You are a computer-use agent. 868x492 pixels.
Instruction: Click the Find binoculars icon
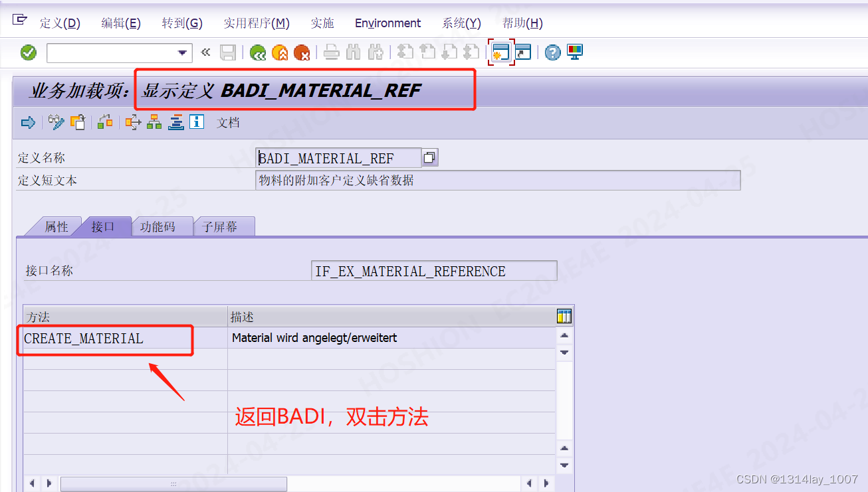pyautogui.click(x=354, y=52)
